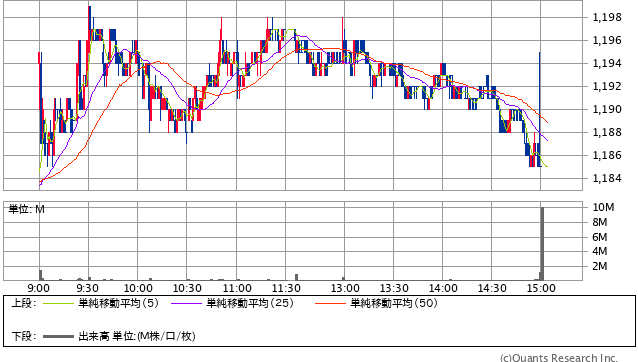Click the 10:30 time axis label

click(x=187, y=288)
